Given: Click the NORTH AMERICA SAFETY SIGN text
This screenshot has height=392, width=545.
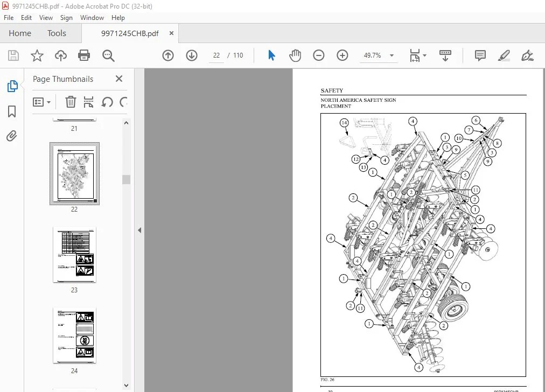Looking at the screenshot, I should 358,100.
